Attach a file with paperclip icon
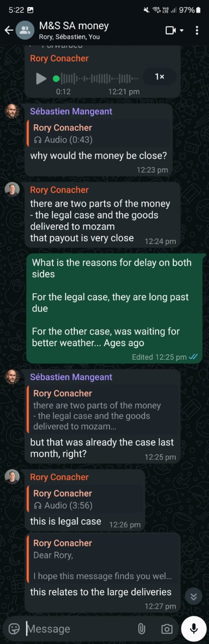Viewport: 209px width, 644px height. 141,628
